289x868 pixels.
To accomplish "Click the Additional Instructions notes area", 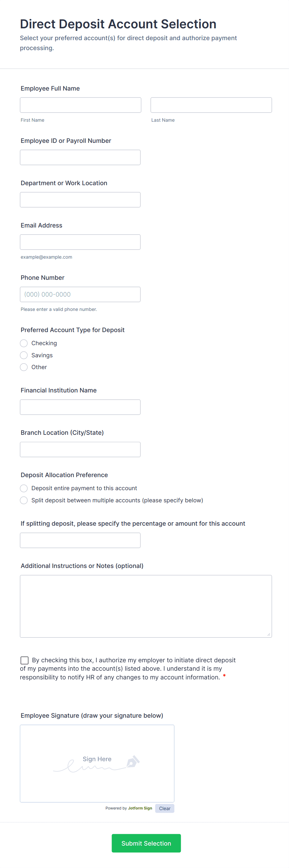I will pyautogui.click(x=146, y=606).
